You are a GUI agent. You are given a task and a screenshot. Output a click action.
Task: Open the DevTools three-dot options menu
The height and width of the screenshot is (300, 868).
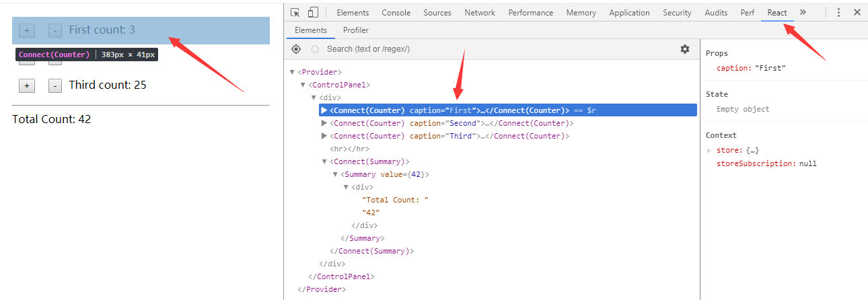click(x=838, y=12)
